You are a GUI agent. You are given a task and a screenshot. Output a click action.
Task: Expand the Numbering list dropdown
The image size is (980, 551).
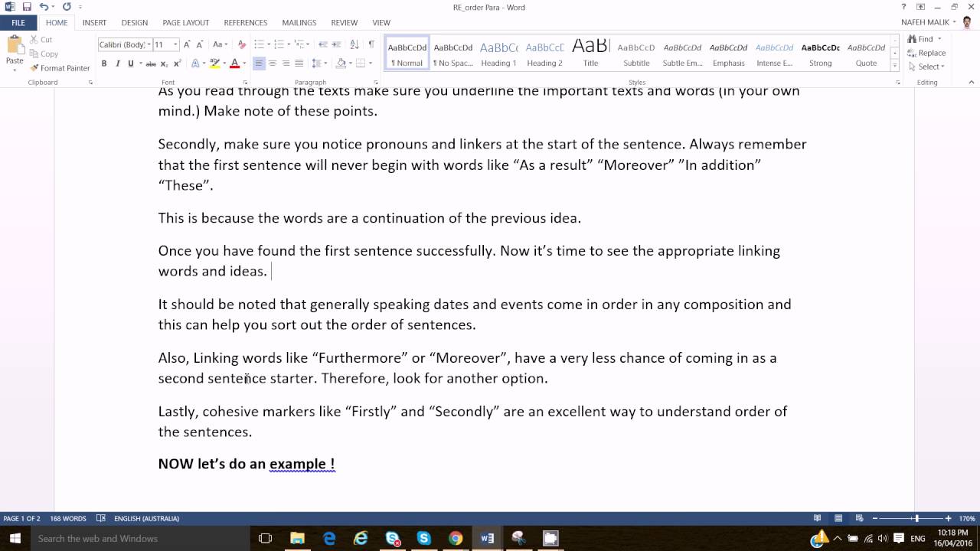(x=287, y=44)
